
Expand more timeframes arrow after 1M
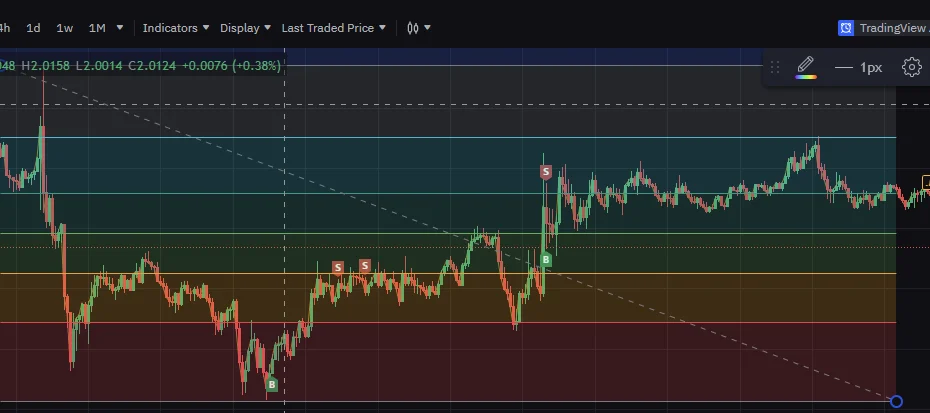120,27
